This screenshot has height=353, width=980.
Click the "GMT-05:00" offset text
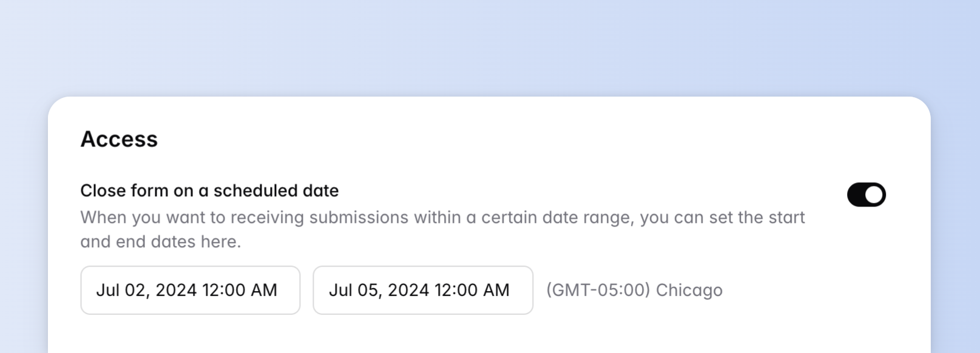pos(598,290)
